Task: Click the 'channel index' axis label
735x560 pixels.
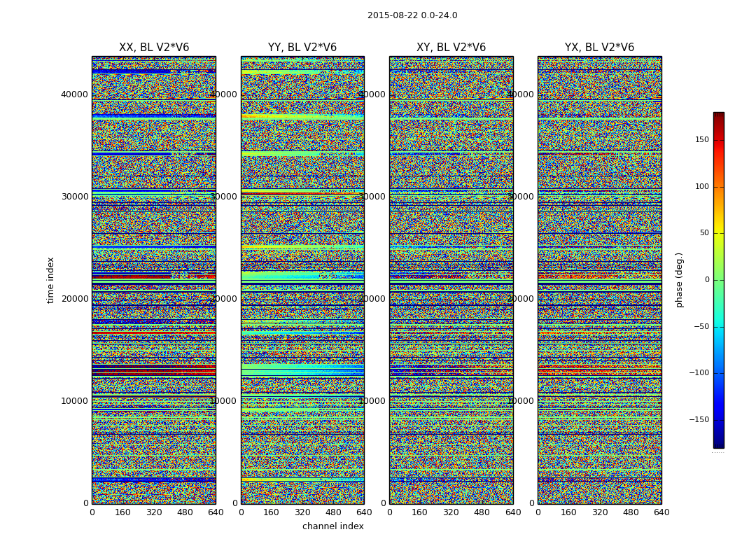Action: tap(332, 526)
